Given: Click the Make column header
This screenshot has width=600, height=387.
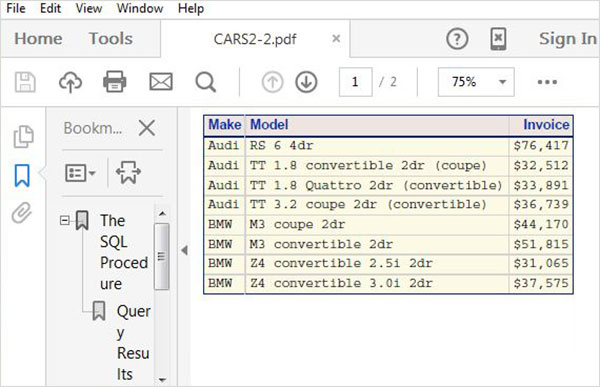Looking at the screenshot, I should 225,125.
